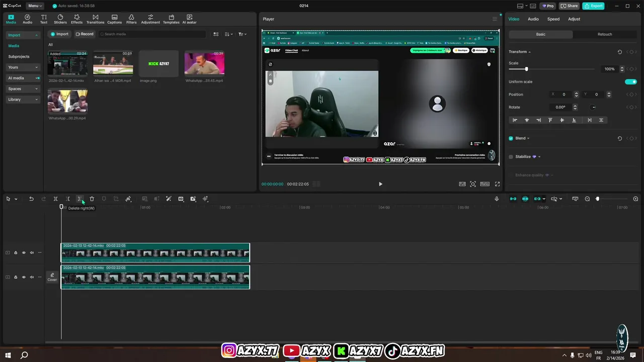Screen dimensions: 644x362
Task: Open the Stickers panel
Action: coord(60,19)
